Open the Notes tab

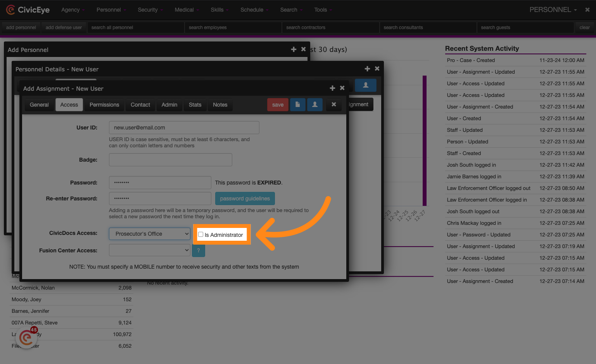(x=220, y=105)
